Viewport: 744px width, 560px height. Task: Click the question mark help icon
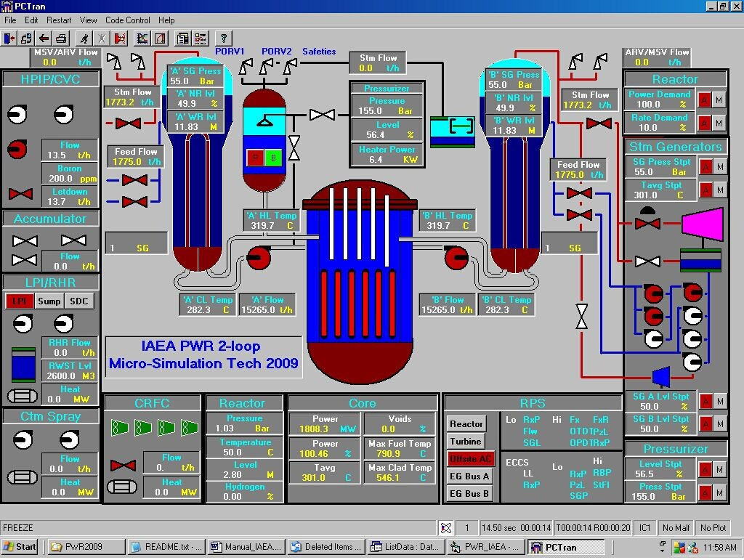click(x=223, y=38)
